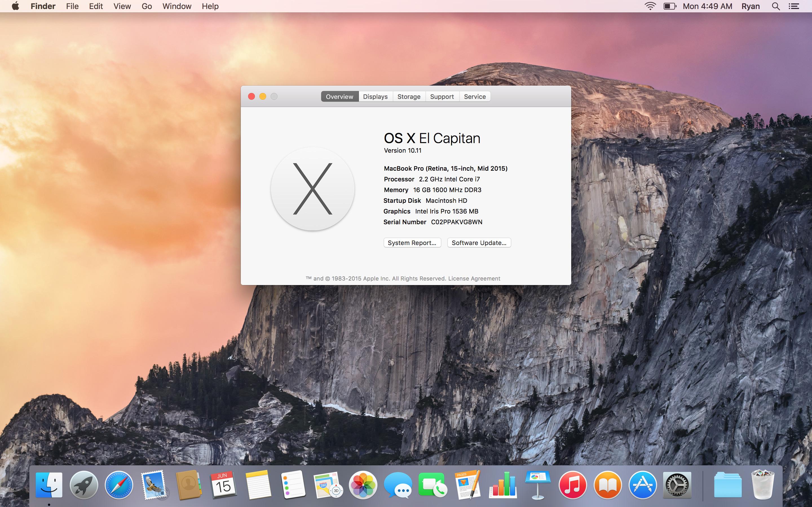Image resolution: width=812 pixels, height=507 pixels.
Task: Click Software Update button
Action: point(479,242)
